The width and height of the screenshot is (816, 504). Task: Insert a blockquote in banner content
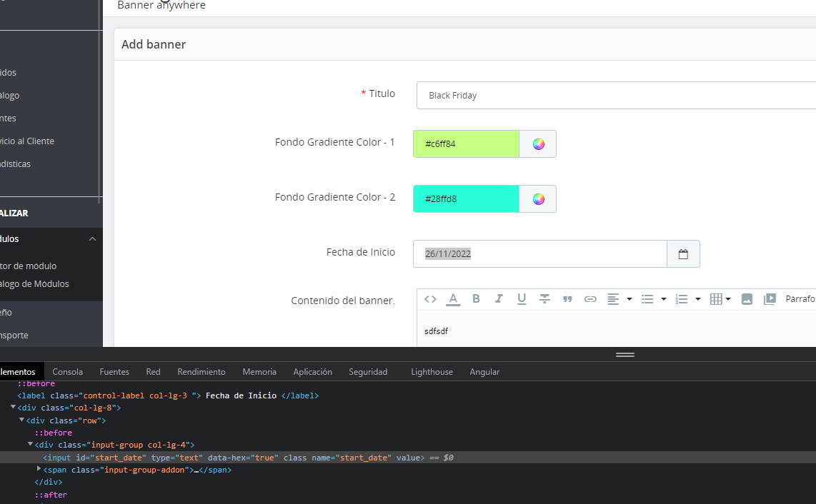[x=567, y=299]
